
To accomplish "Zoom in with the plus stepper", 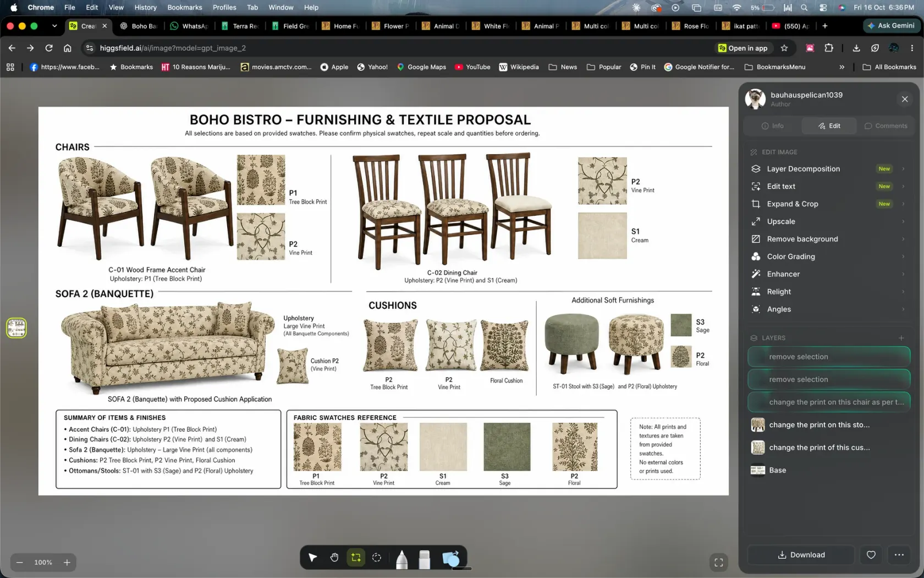I will click(67, 563).
